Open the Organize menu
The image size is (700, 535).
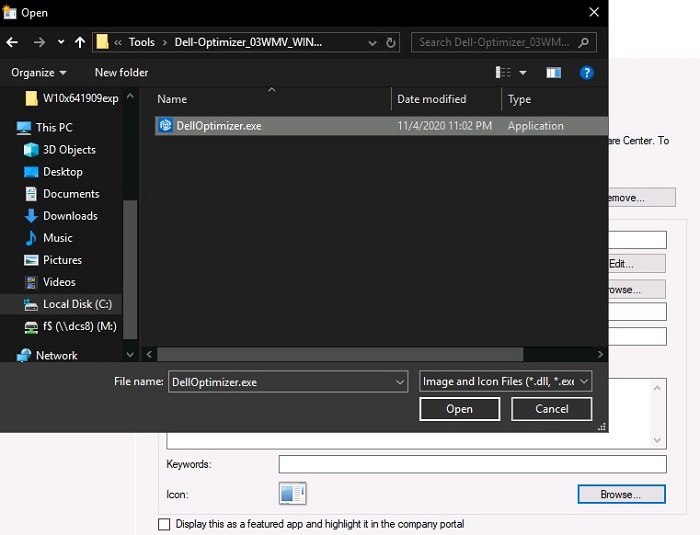click(39, 72)
